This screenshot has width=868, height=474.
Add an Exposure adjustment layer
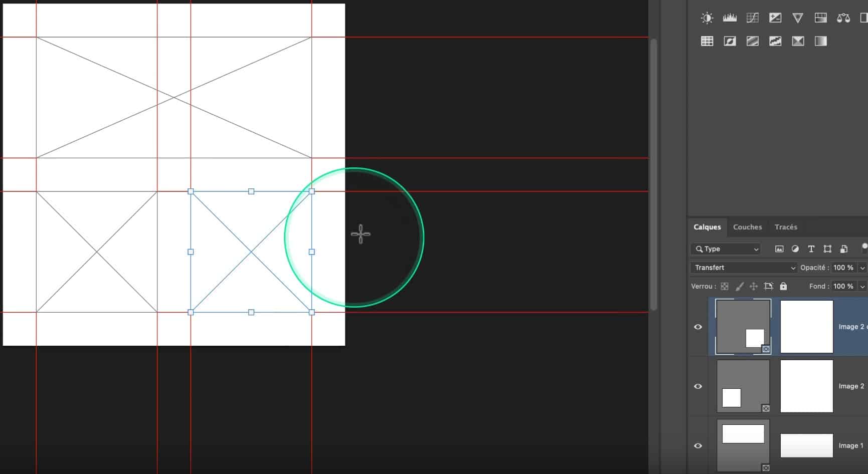tap(775, 19)
